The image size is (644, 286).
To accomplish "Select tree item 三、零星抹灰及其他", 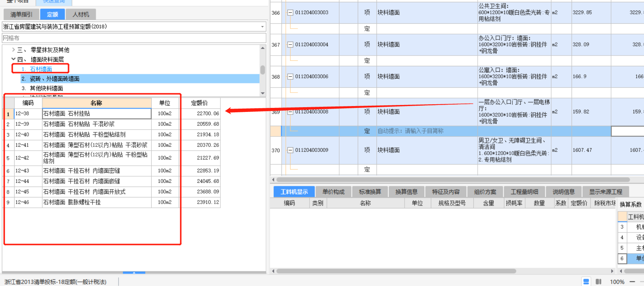I will coord(43,50).
